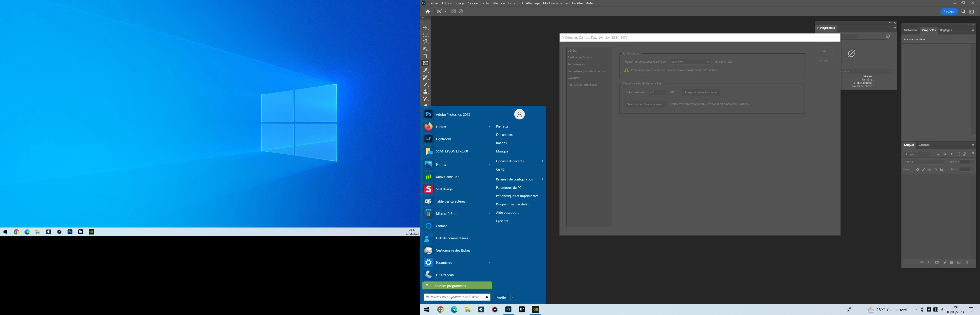This screenshot has width=980, height=315.
Task: Select the Clone Stamp tool
Action: 425,92
